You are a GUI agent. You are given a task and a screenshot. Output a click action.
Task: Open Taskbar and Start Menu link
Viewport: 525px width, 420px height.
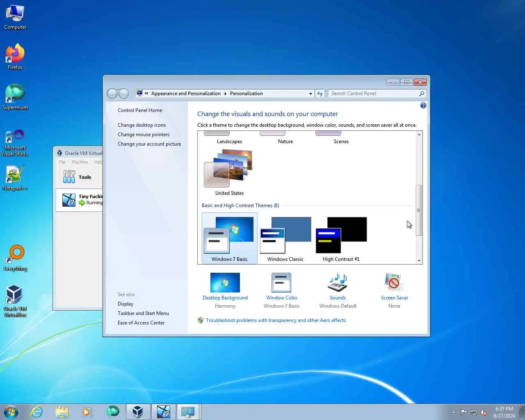tap(143, 313)
